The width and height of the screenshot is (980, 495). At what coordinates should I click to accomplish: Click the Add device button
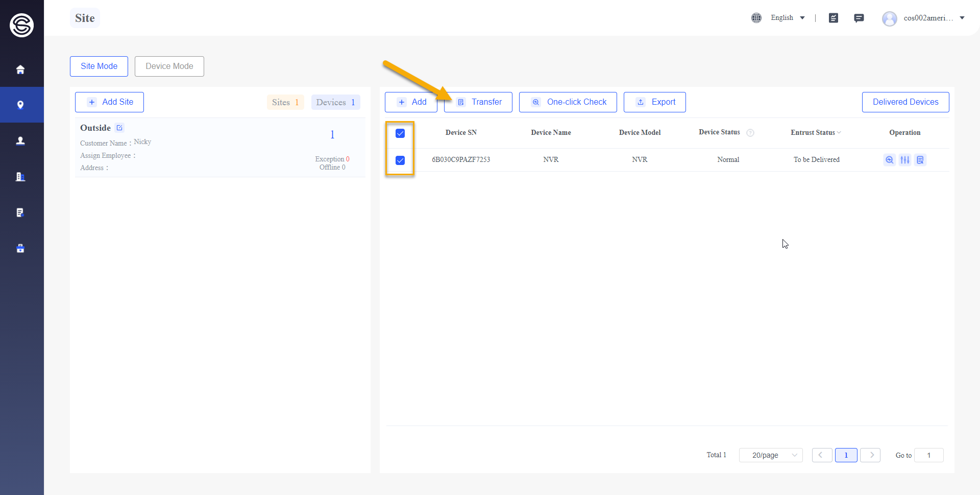click(411, 102)
